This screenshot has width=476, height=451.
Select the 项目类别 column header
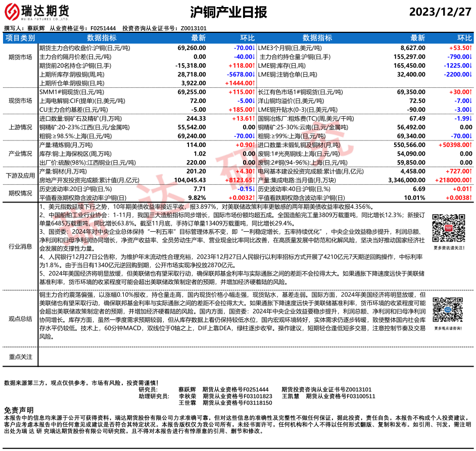tap(20, 38)
